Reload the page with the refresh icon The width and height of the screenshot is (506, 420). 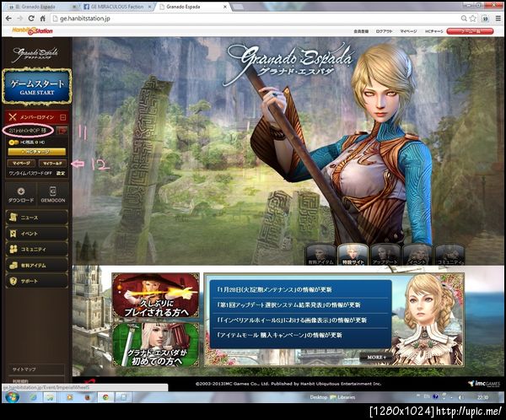click(x=31, y=19)
